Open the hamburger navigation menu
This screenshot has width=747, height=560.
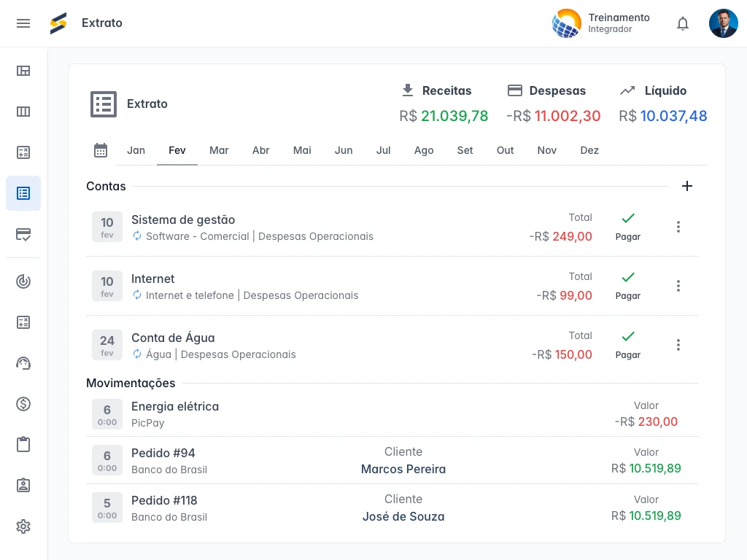[x=23, y=23]
